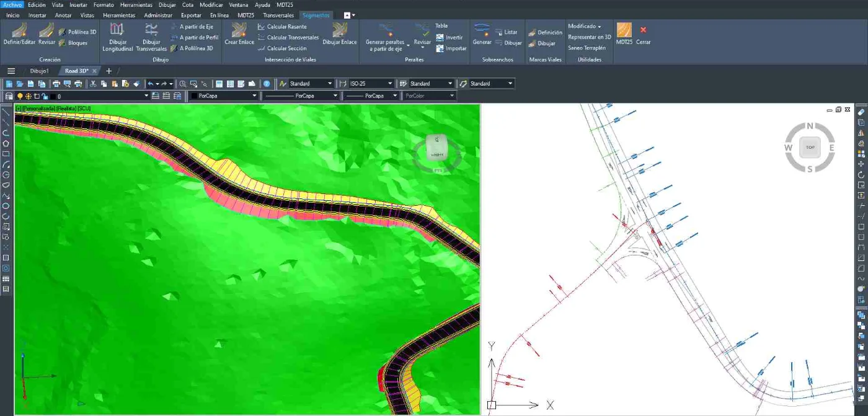Choose A Polilínea 3D in Dibujo group

point(192,48)
